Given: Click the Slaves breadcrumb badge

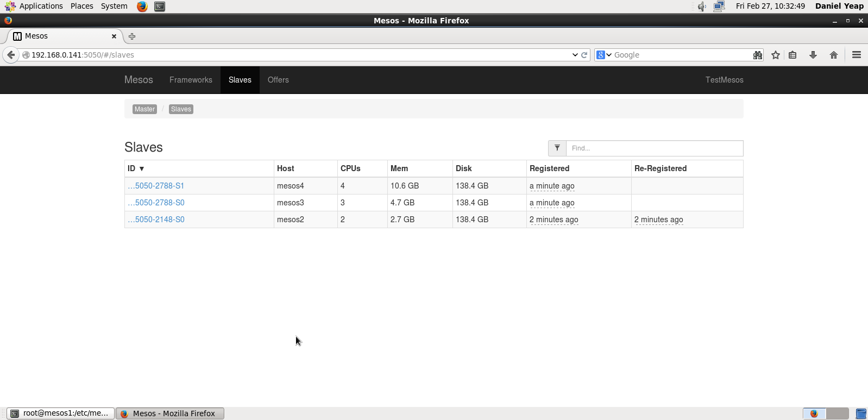Looking at the screenshot, I should coord(181,109).
